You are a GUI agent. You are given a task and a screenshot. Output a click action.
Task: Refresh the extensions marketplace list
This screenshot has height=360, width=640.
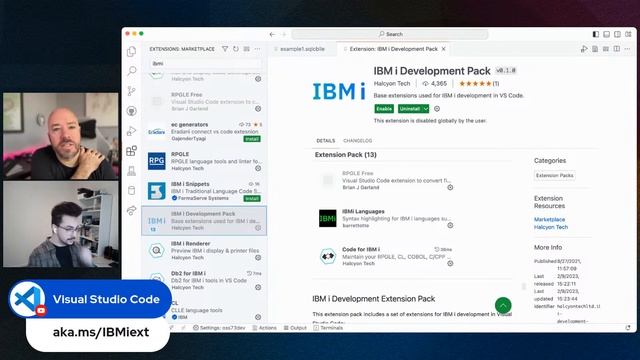point(236,49)
